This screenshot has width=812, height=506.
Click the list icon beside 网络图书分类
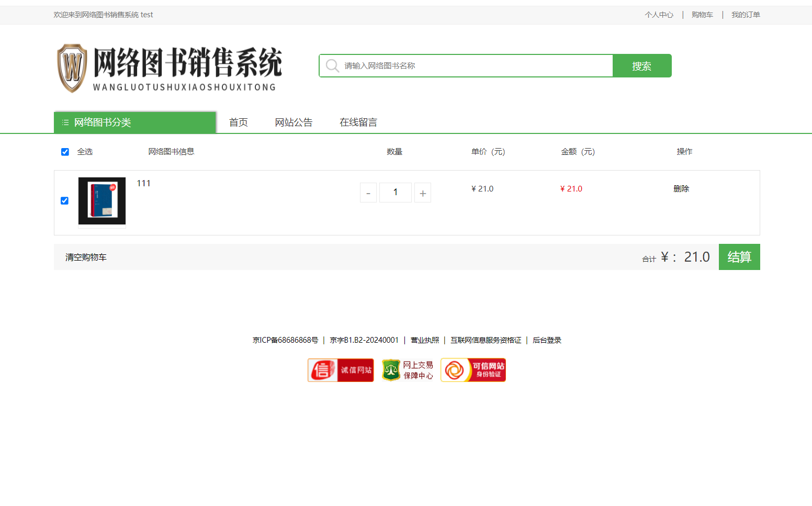pos(65,122)
